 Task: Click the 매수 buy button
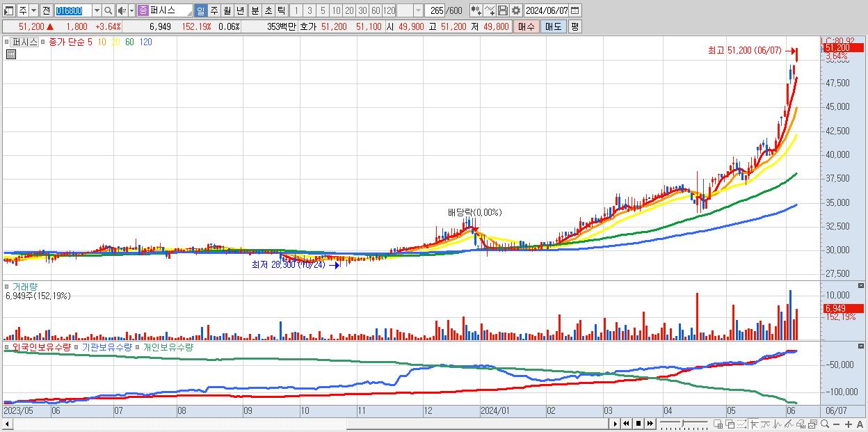click(x=527, y=26)
